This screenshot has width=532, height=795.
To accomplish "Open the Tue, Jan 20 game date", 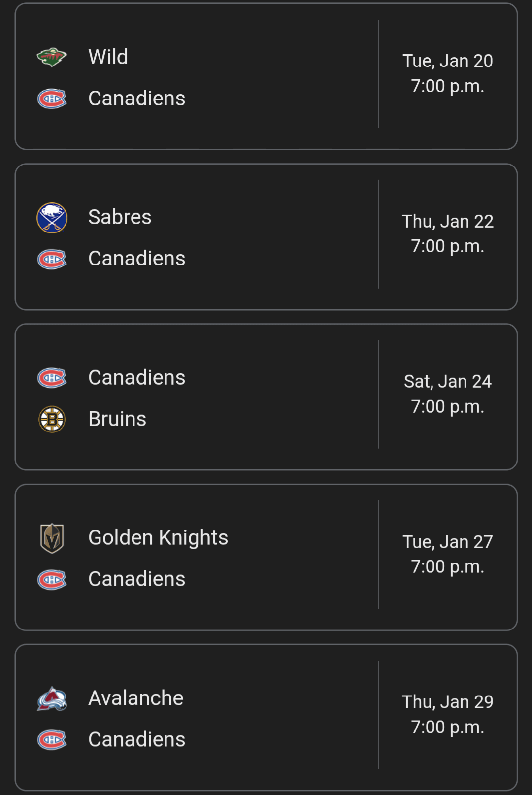I will coord(447,61).
